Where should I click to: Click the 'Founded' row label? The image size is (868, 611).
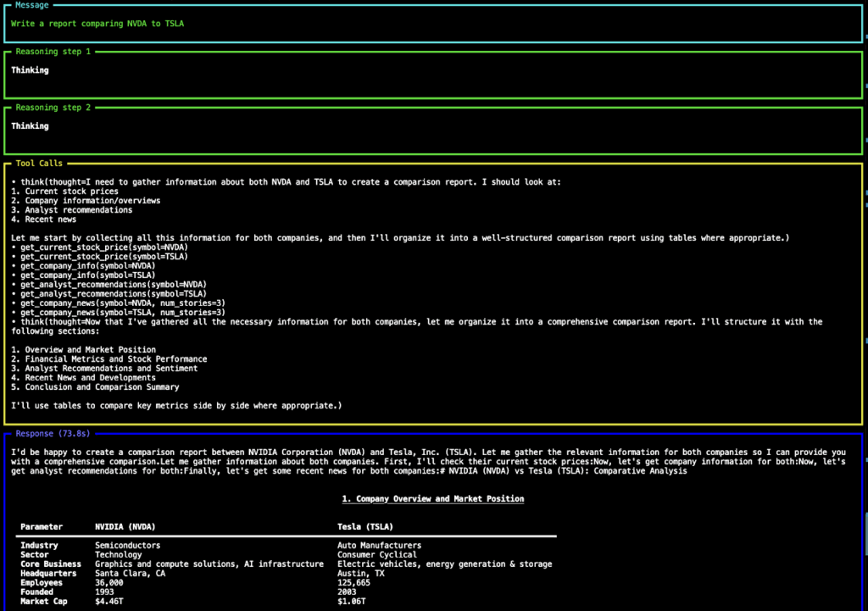tap(37, 592)
